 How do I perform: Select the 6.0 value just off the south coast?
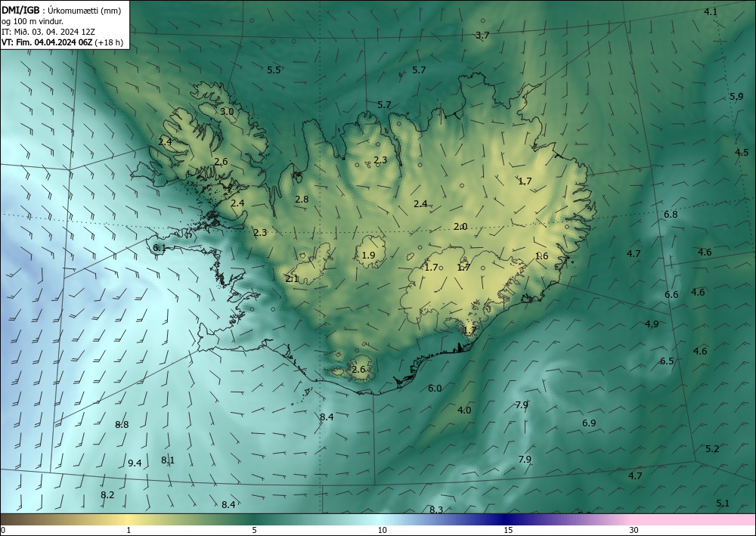click(435, 389)
